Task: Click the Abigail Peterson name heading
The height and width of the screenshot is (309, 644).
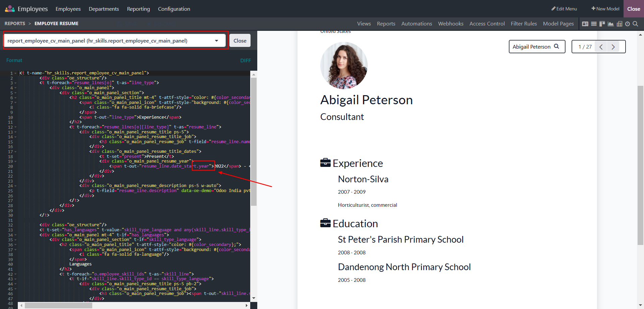Action: pyautogui.click(x=366, y=100)
